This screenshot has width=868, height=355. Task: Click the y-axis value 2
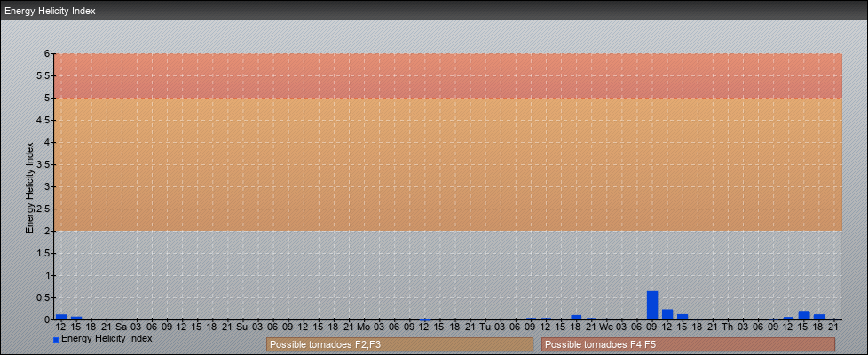coord(48,231)
